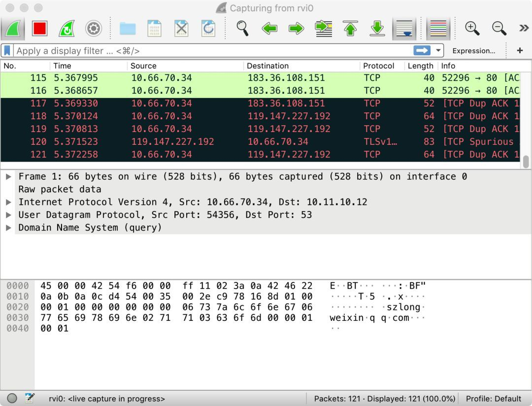Image resolution: width=532 pixels, height=406 pixels.
Task: Go back in packet history
Action: click(x=269, y=29)
